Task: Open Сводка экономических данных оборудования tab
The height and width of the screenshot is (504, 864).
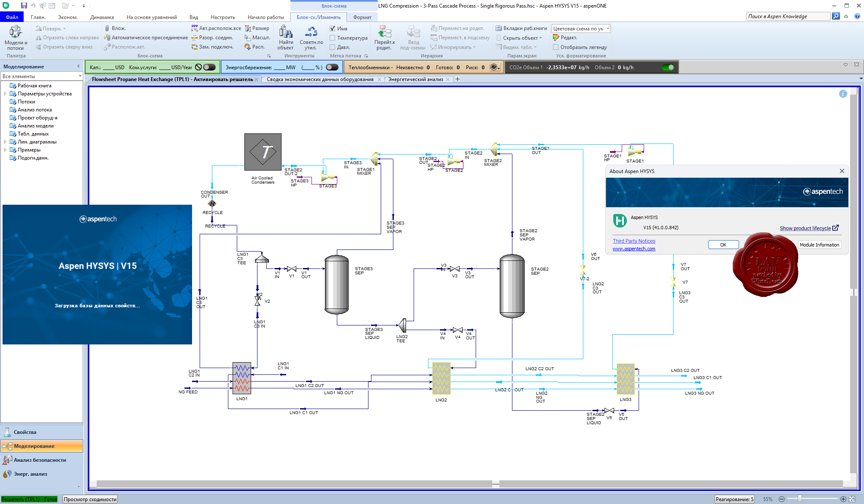Action: (x=320, y=79)
